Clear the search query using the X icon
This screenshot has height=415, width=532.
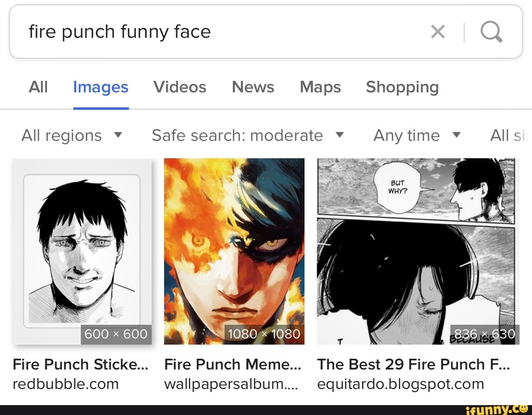(x=437, y=31)
